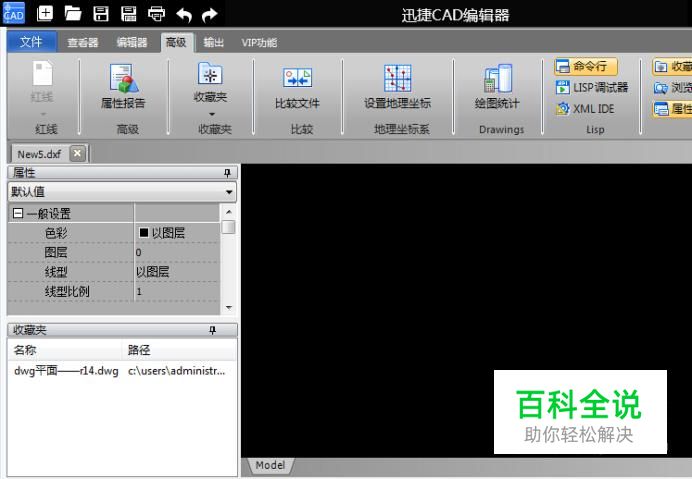Screen dimensions: 692x479
Task: Open a file with the folder icon
Action: click(x=73, y=14)
